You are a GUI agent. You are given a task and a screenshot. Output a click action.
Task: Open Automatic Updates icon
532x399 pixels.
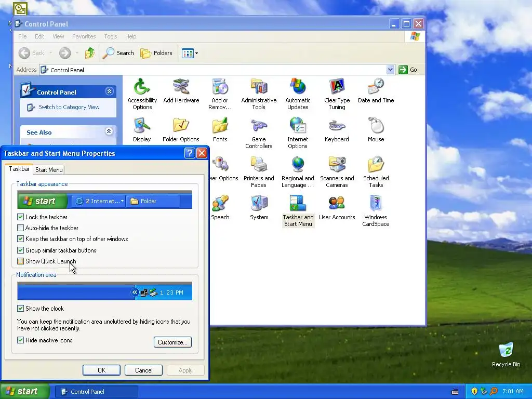[x=298, y=94]
